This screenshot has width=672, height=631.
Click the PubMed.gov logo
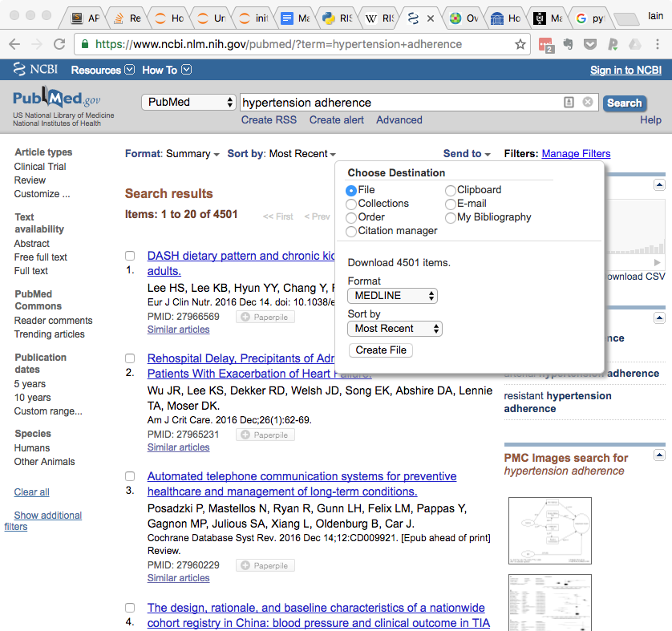[x=56, y=98]
